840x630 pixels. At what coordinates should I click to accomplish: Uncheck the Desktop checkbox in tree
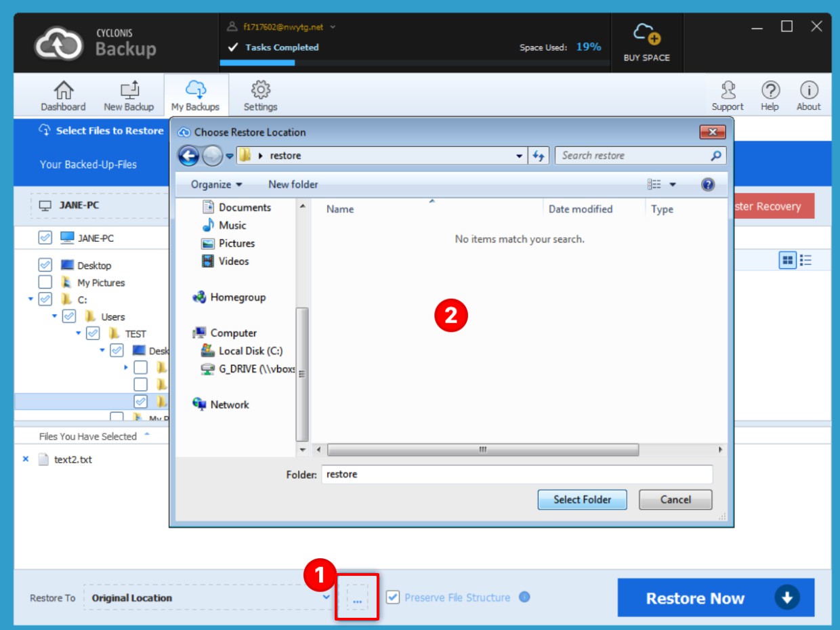click(45, 266)
